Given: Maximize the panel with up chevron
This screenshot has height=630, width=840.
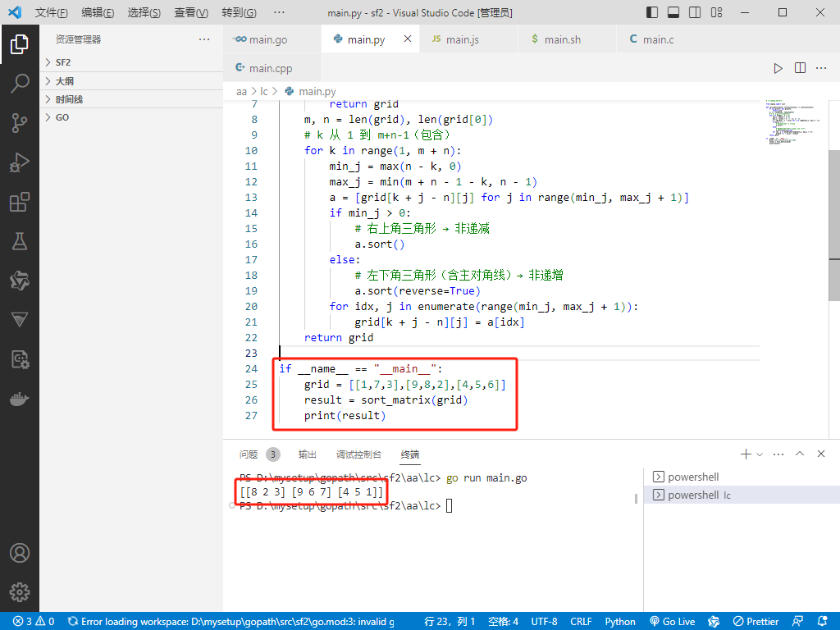Looking at the screenshot, I should 800,454.
